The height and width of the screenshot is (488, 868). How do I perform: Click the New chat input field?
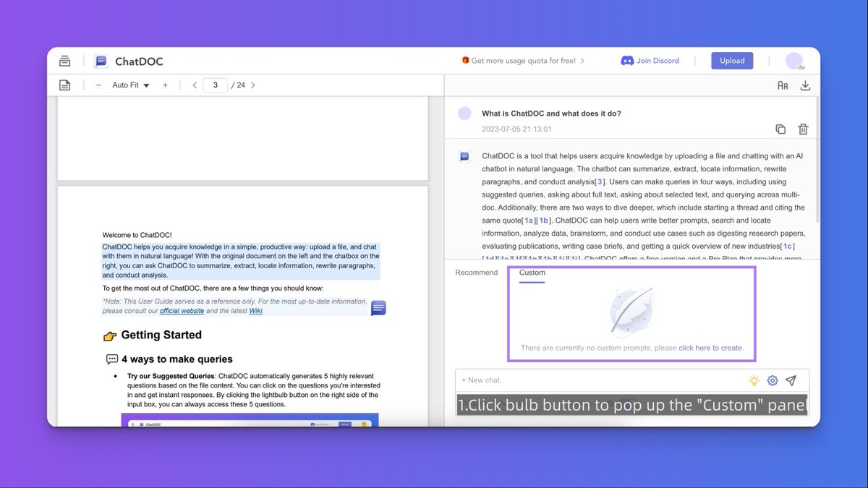[600, 380]
